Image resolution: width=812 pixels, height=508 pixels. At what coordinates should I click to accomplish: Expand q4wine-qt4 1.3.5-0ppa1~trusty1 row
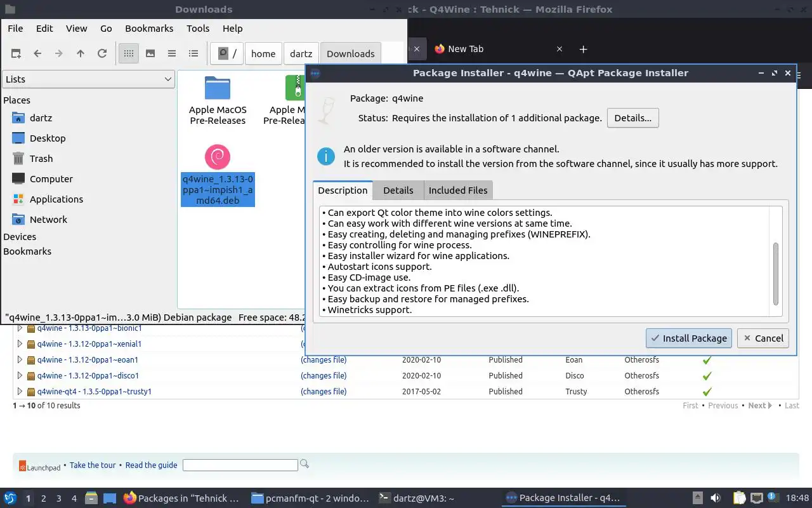tap(20, 391)
